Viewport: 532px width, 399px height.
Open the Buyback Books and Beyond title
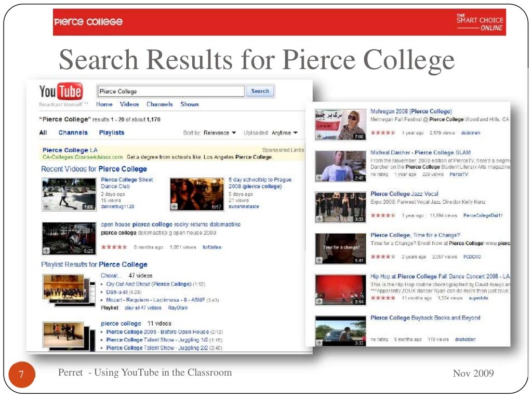pyautogui.click(x=425, y=318)
